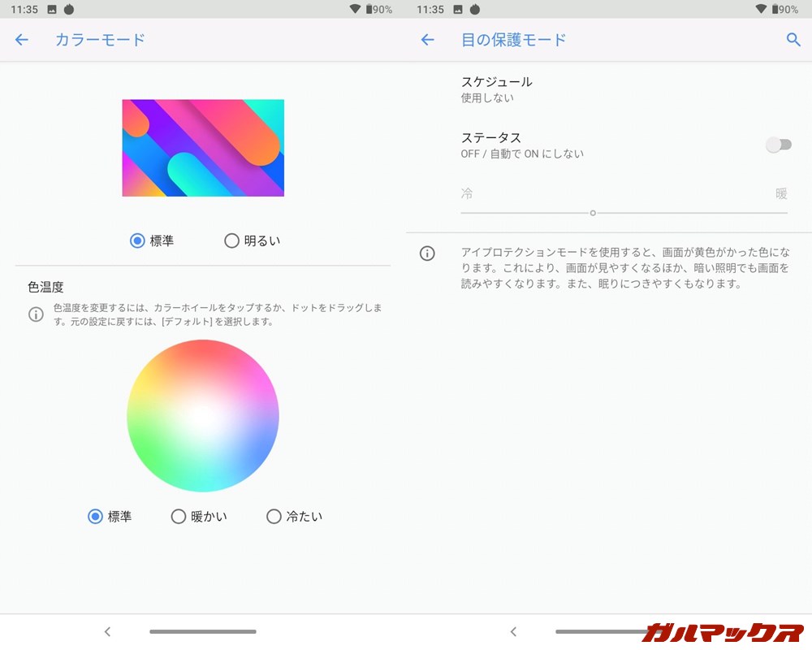812x650 pixels.
Task: Tap info icon next to eye protection description
Action: click(427, 253)
